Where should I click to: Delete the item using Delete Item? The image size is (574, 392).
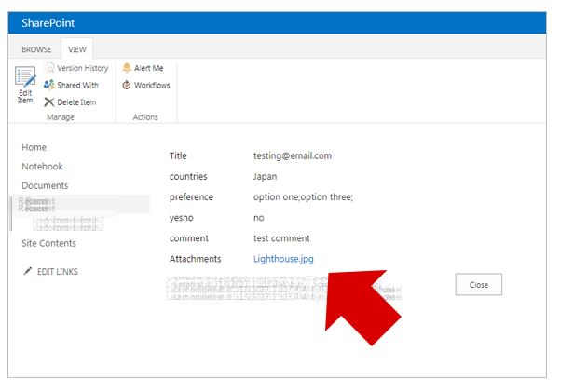click(x=70, y=102)
